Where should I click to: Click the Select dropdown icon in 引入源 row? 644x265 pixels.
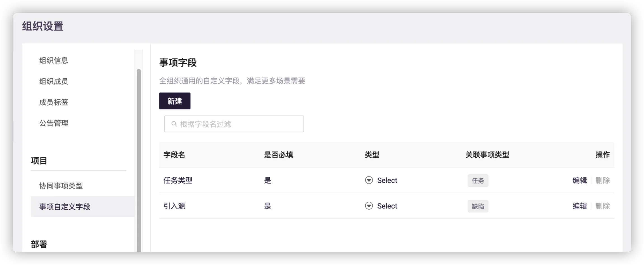pos(369,206)
